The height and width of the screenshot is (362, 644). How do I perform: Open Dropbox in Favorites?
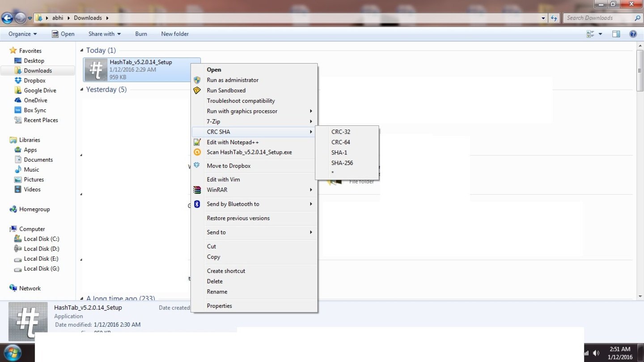[x=34, y=80]
